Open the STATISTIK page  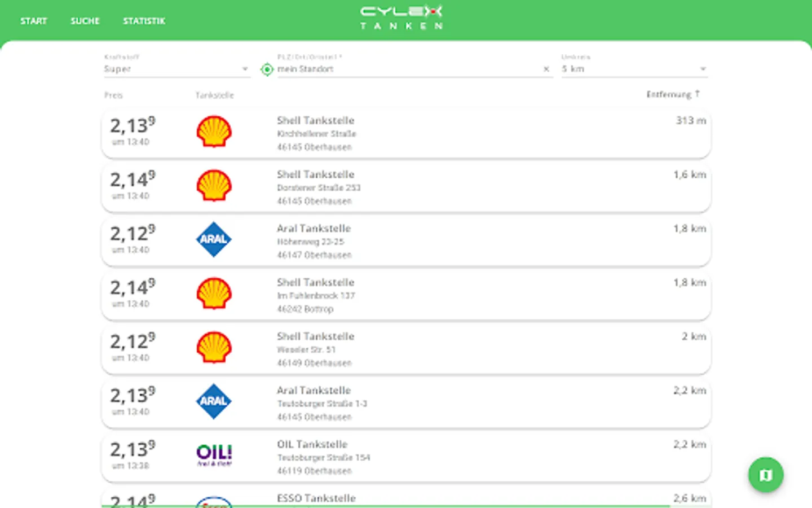144,21
